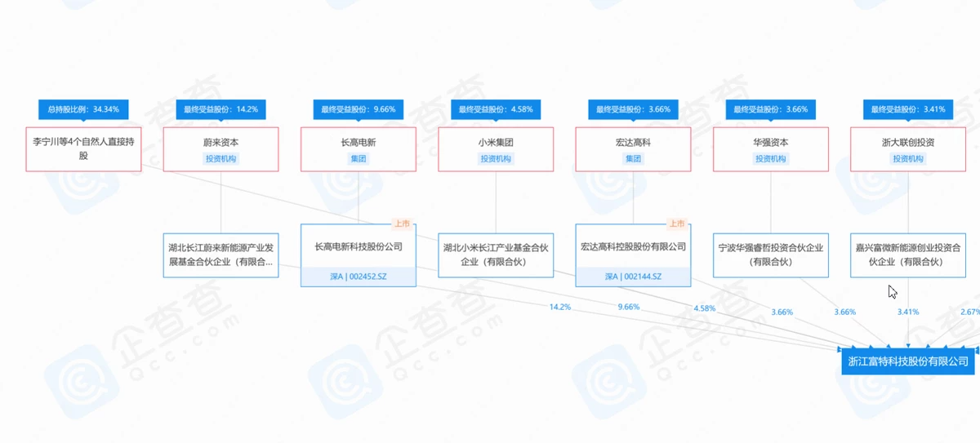Click the 集团 tag under 宏达高科
Viewport: 980px width, 443px height.
click(x=633, y=159)
